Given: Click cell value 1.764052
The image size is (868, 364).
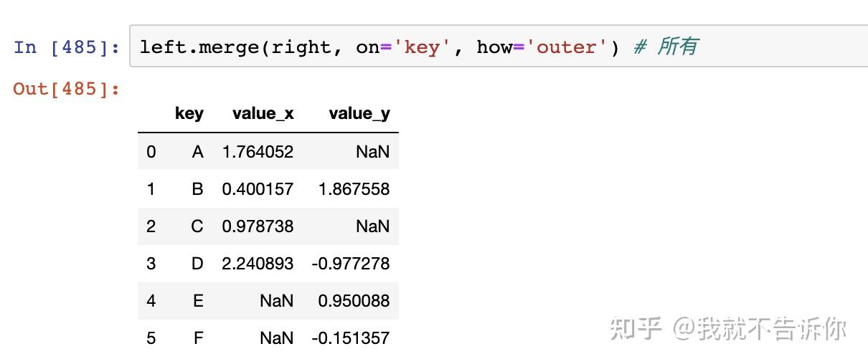Looking at the screenshot, I should (x=258, y=152).
